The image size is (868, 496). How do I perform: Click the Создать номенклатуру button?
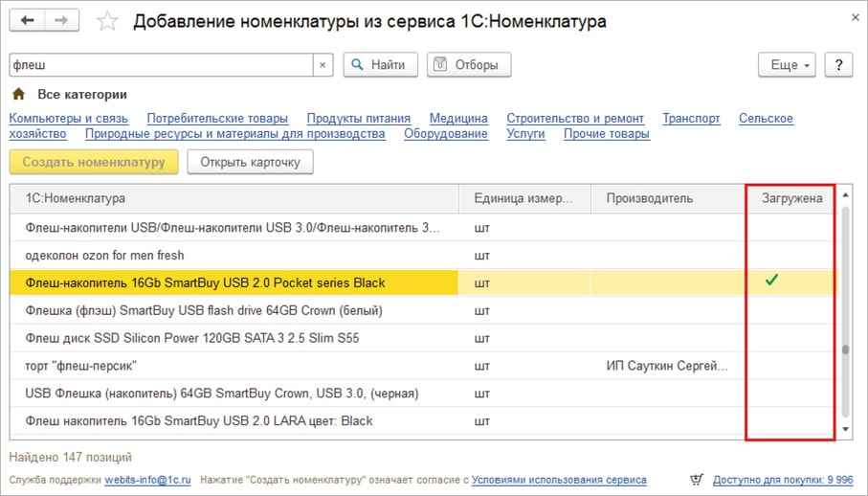94,162
